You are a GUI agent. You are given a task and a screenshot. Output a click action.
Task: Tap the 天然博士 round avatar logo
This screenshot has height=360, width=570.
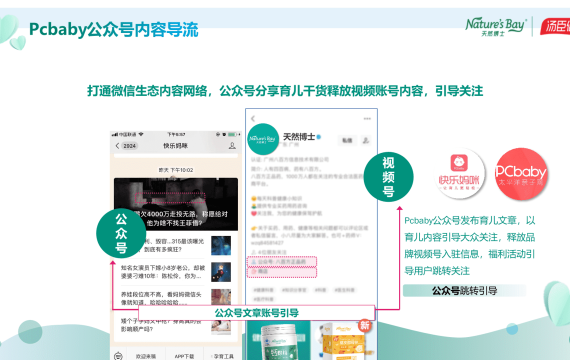[x=263, y=139]
